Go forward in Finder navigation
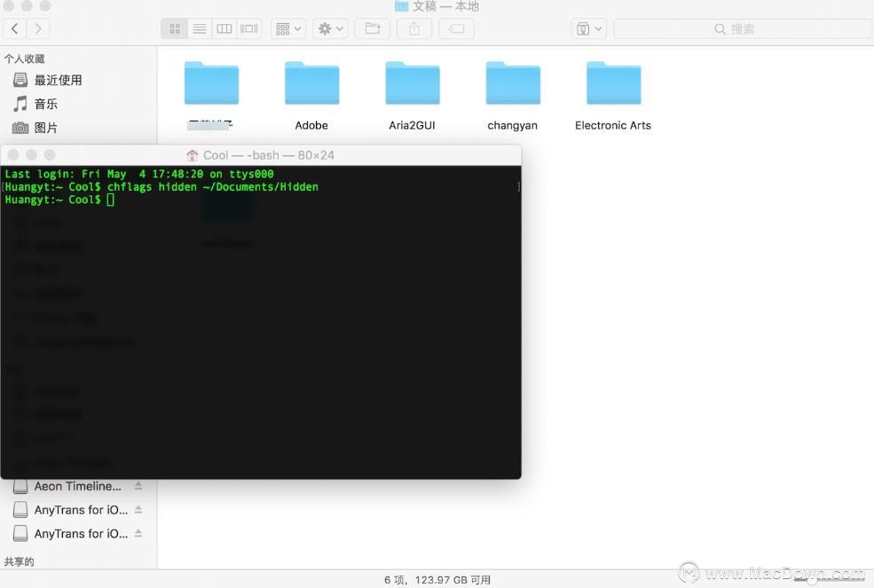Image resolution: width=874 pixels, height=588 pixels. point(38,28)
